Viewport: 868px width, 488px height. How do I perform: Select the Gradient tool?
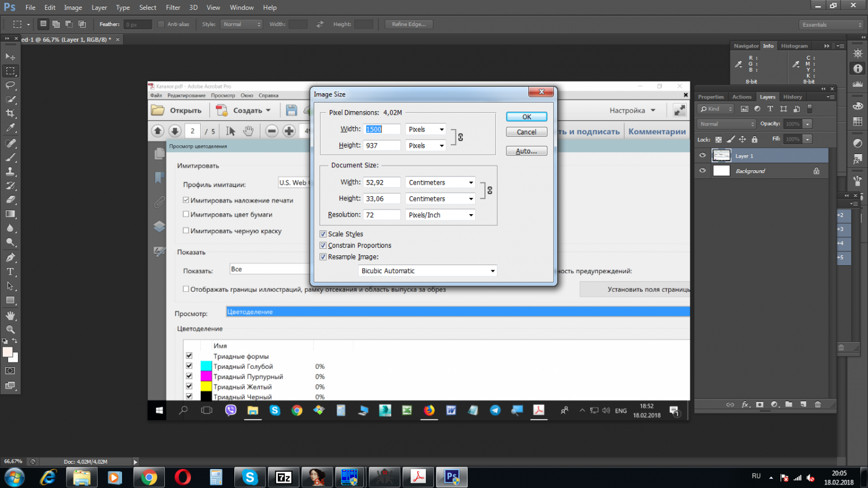pyautogui.click(x=10, y=214)
